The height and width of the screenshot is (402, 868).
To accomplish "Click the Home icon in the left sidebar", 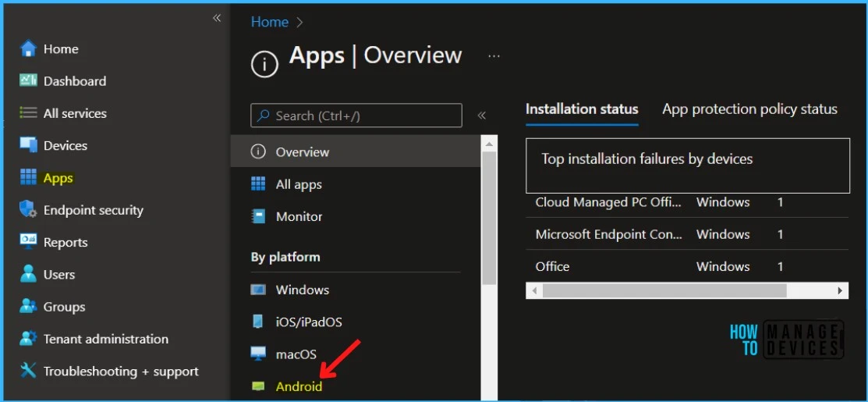I will pyautogui.click(x=28, y=48).
